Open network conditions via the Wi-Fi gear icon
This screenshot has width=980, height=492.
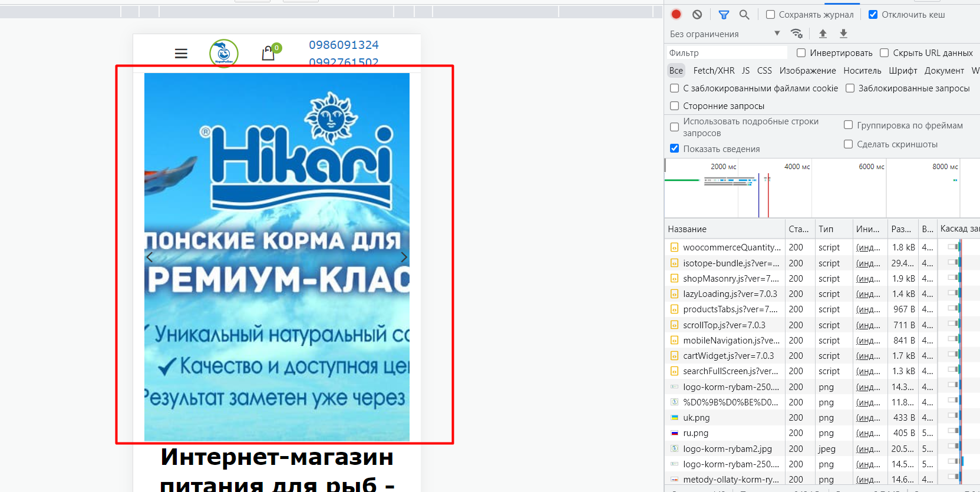pyautogui.click(x=797, y=34)
